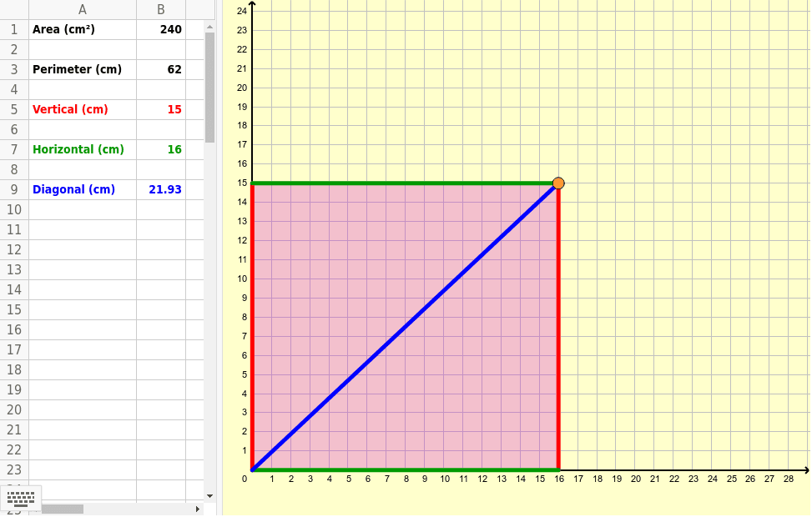Click spreadsheet scroll down arrow
This screenshot has height=517, width=812.
click(x=209, y=496)
